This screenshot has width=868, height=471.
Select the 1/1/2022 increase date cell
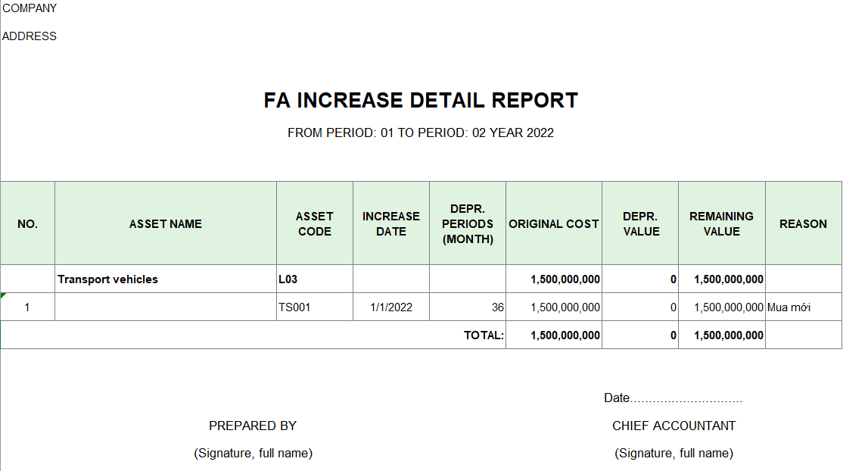coord(391,307)
